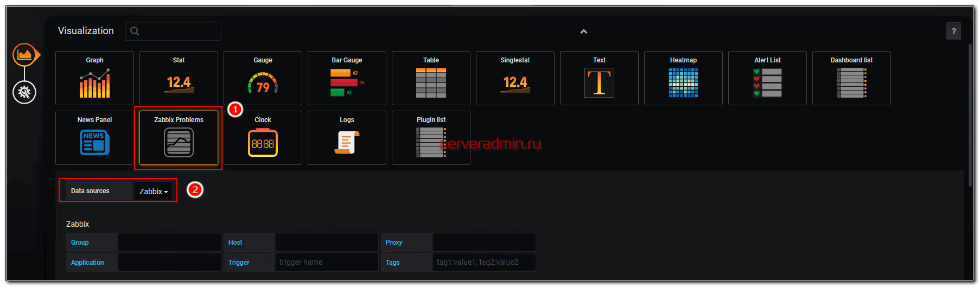Click the Application filter input
The image size is (980, 287).
[169, 262]
